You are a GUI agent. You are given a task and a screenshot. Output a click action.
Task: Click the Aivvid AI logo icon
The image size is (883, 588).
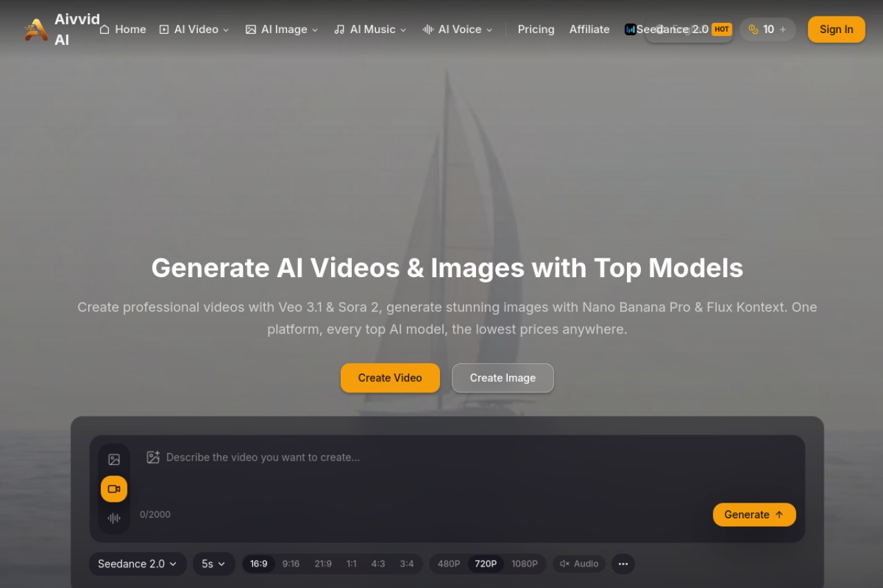coord(36,30)
